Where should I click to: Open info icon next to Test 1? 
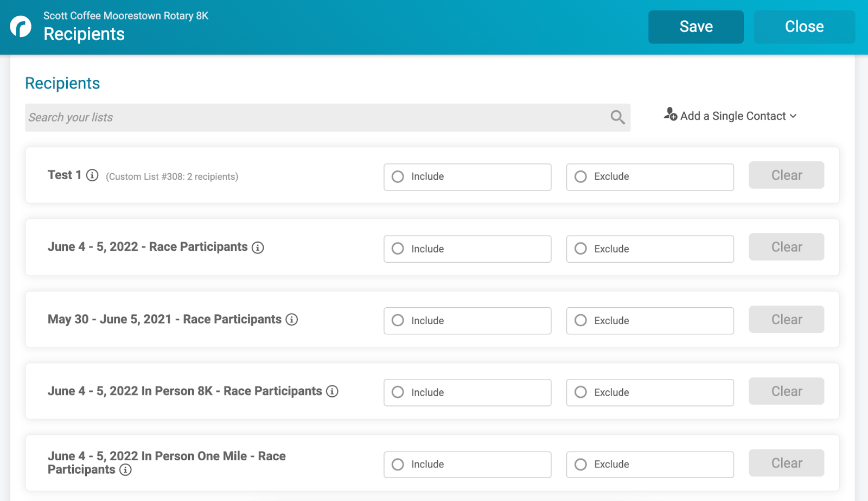92,175
